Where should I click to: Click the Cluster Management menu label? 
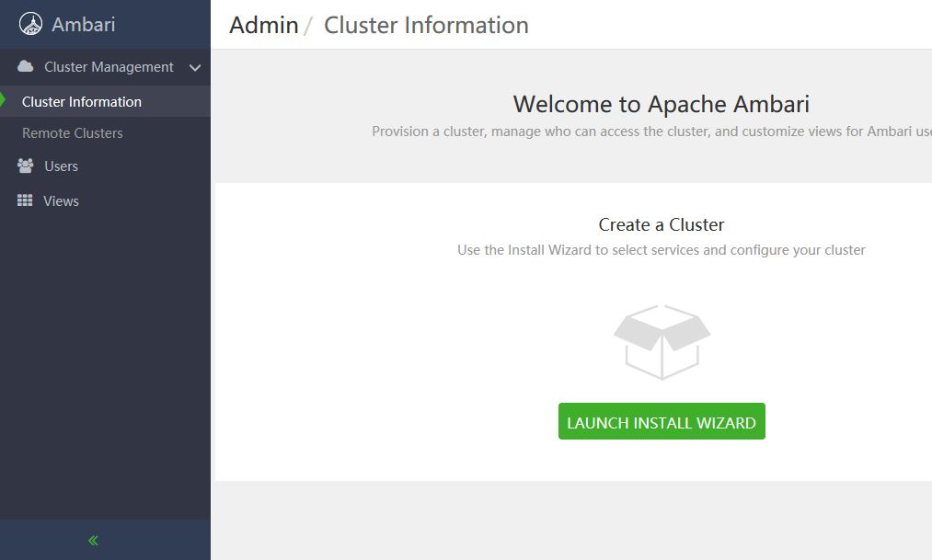pos(109,67)
